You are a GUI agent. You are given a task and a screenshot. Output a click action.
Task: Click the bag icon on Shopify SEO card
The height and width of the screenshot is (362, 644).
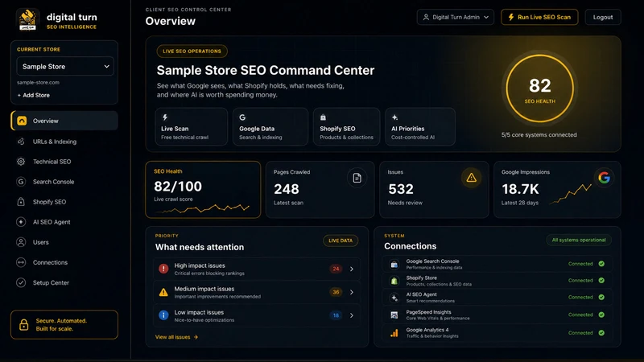point(323,117)
